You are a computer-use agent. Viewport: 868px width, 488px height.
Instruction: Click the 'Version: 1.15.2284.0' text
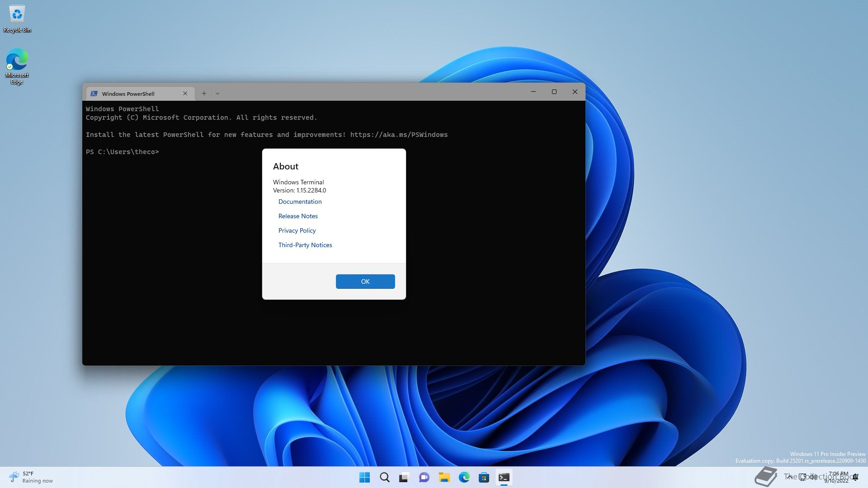pos(299,190)
